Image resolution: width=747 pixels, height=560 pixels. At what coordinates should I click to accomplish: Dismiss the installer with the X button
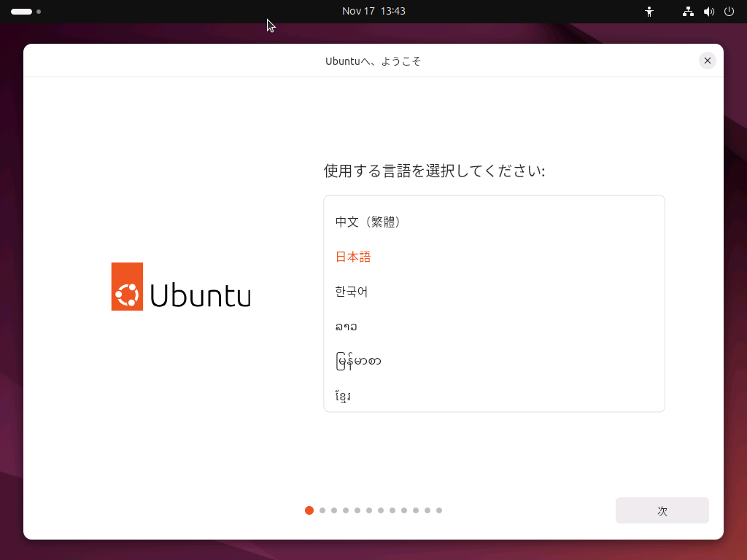[707, 61]
